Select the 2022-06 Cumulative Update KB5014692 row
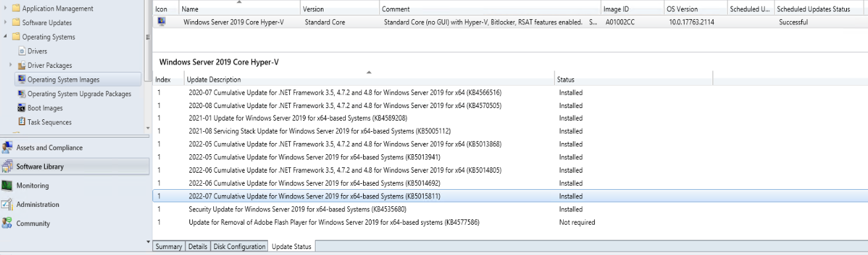The width and height of the screenshot is (868, 255). (x=510, y=183)
